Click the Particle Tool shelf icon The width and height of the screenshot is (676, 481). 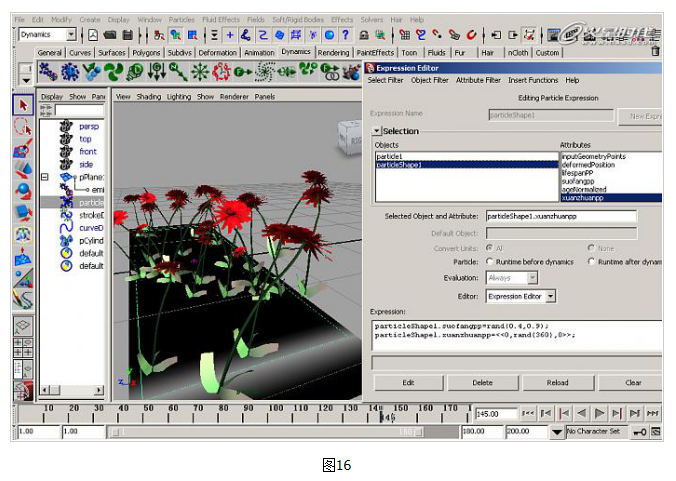click(48, 72)
